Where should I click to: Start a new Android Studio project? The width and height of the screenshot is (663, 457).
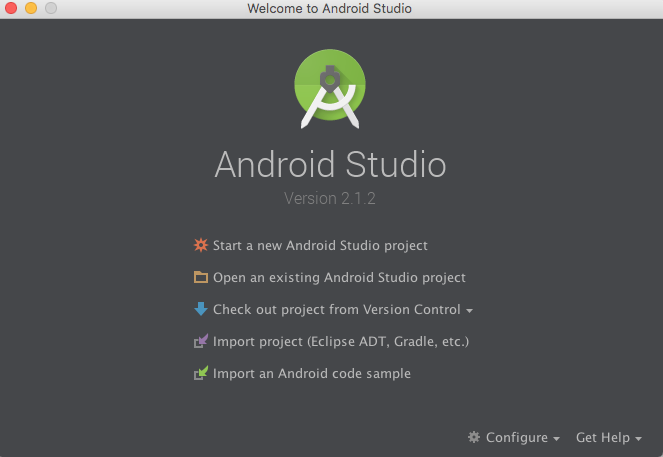(320, 246)
